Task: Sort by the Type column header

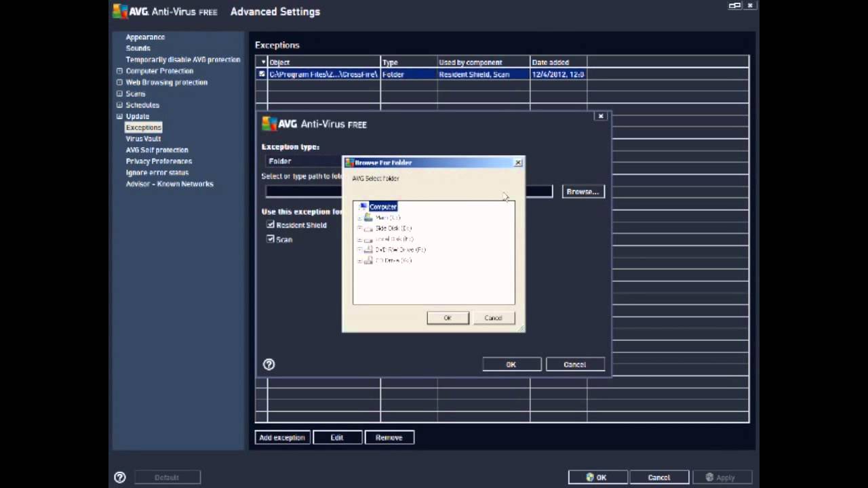Action: pyautogui.click(x=409, y=62)
